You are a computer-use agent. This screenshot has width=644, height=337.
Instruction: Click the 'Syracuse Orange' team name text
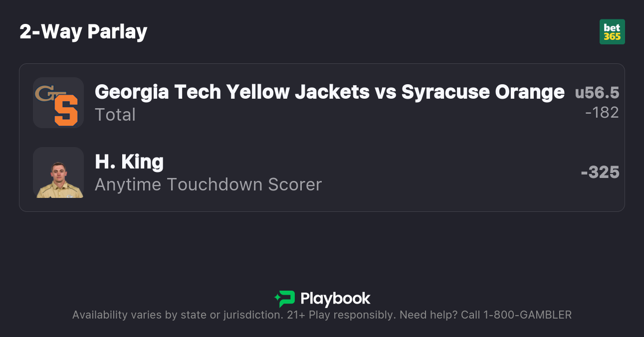pyautogui.click(x=483, y=92)
